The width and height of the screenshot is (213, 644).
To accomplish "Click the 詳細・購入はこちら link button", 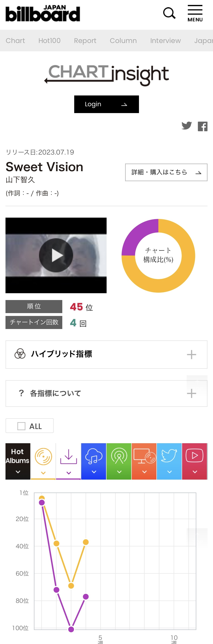I will (166, 172).
